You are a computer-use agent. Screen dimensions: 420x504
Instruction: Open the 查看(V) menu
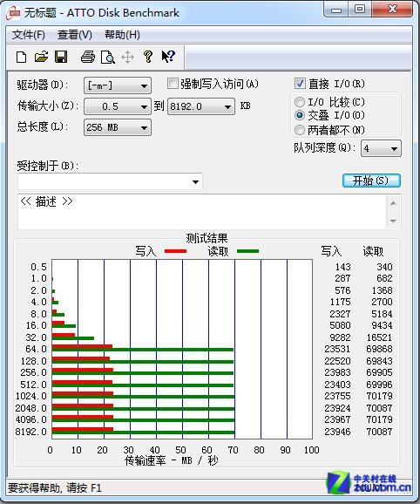tap(75, 35)
